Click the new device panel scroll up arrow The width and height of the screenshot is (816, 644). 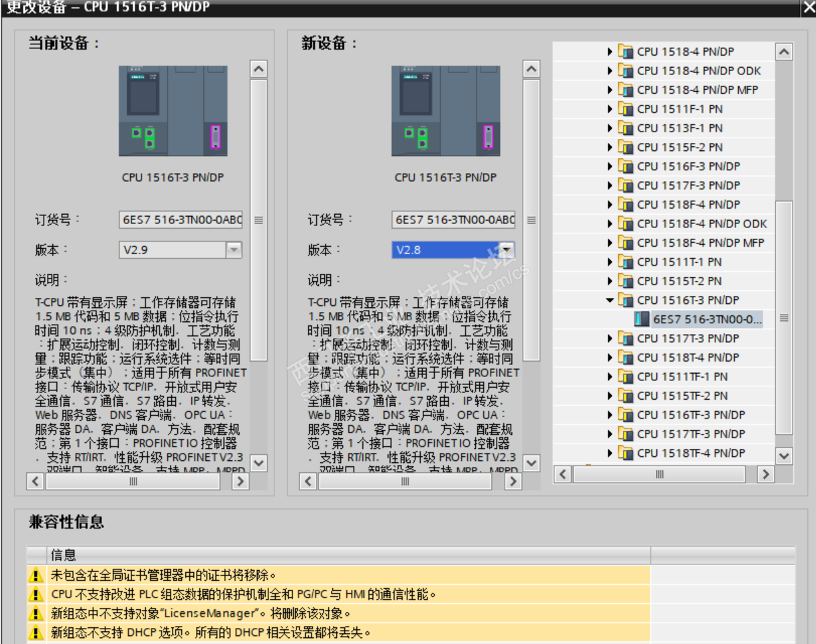pos(531,68)
